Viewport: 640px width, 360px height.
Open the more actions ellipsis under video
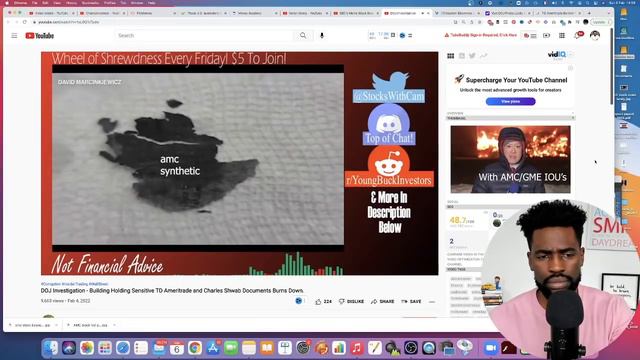pos(432,302)
